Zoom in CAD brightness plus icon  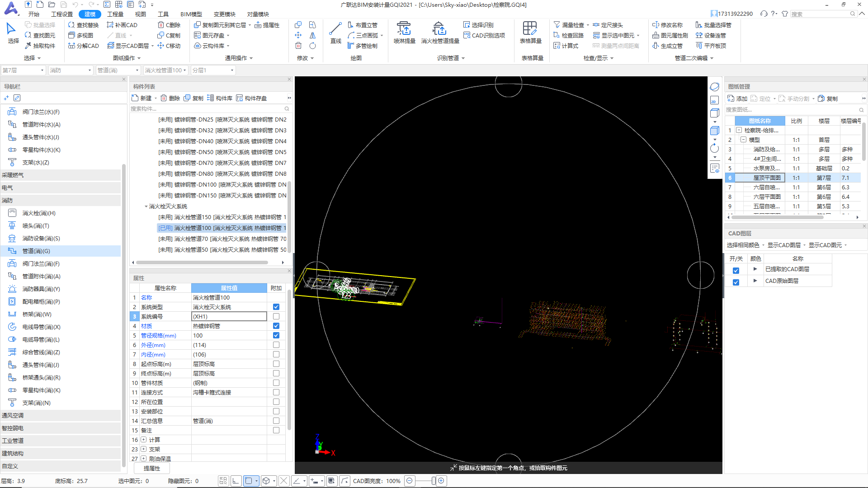[441, 481]
